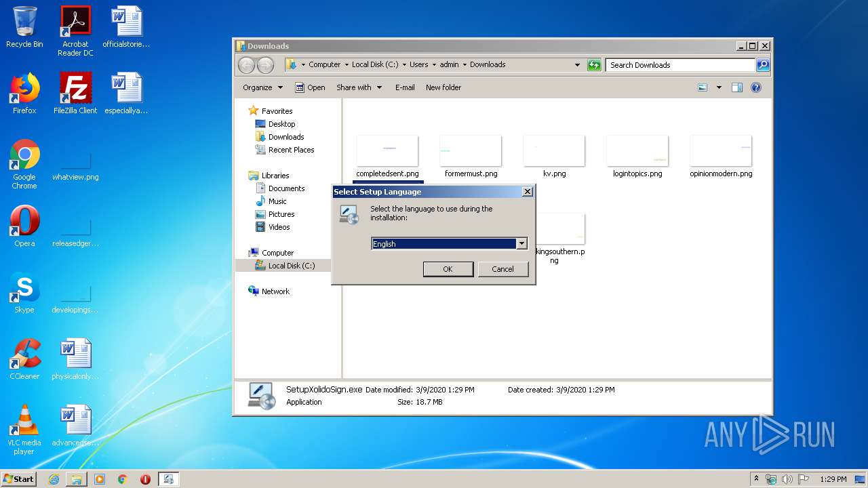This screenshot has height=488, width=868.
Task: Open the Start menu
Action: tap(19, 479)
